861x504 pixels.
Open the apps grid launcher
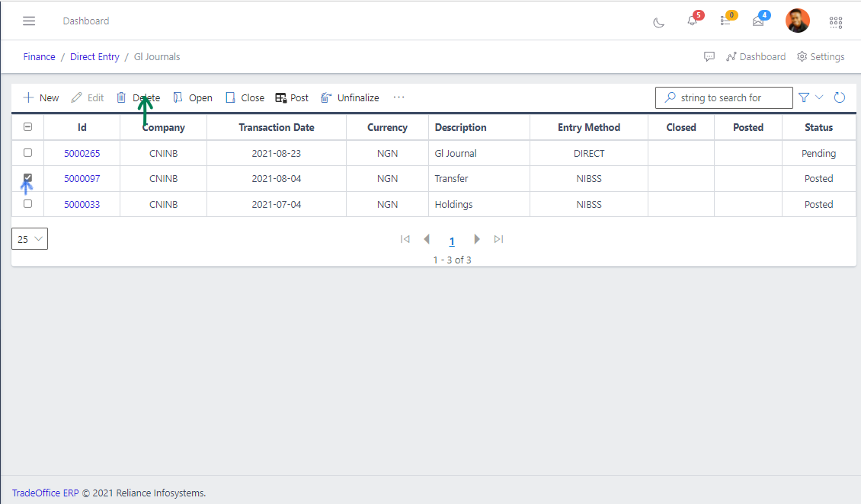(836, 22)
